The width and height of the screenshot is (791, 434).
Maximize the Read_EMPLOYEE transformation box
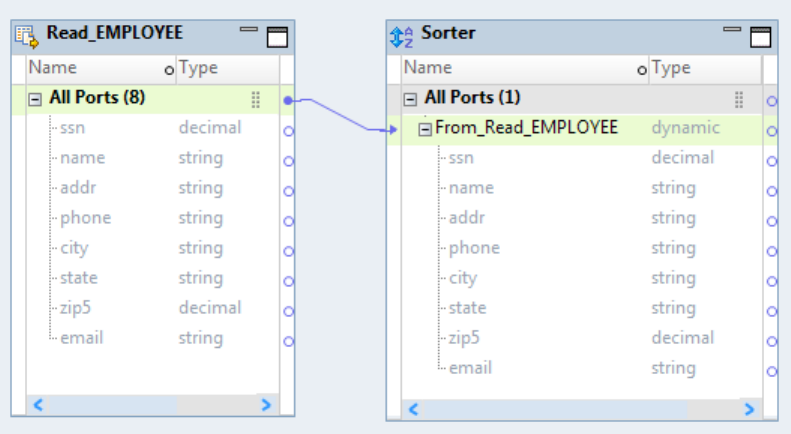277,37
